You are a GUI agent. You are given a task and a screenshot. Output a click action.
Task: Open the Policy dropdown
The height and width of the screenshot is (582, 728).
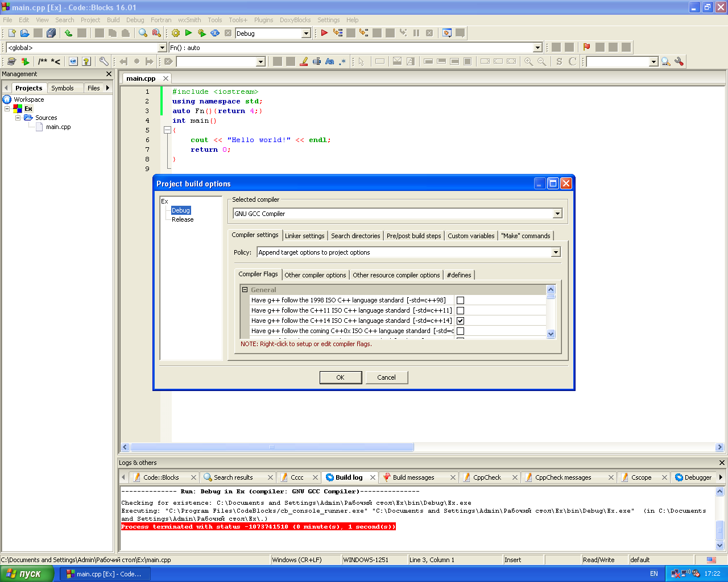[x=556, y=252]
